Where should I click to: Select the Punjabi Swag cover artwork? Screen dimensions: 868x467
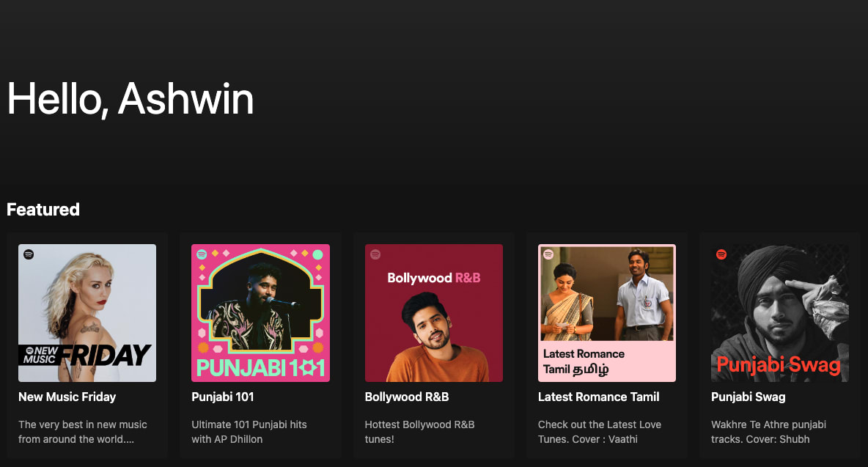click(x=780, y=313)
